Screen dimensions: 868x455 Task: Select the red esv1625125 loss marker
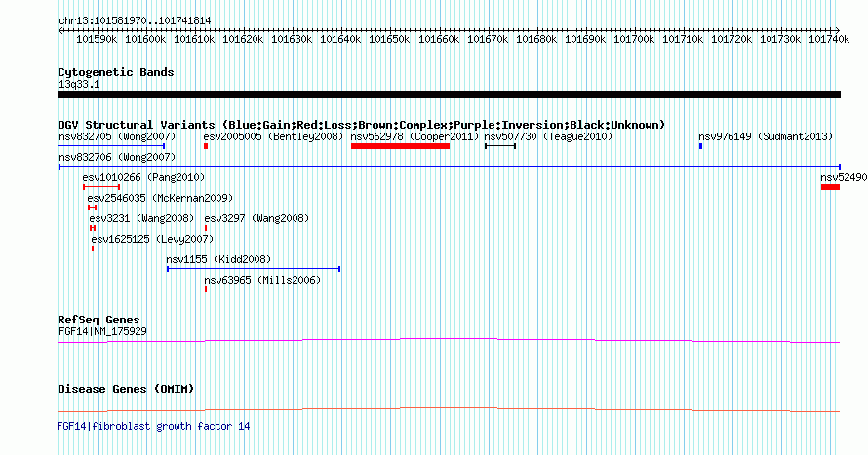pos(93,248)
